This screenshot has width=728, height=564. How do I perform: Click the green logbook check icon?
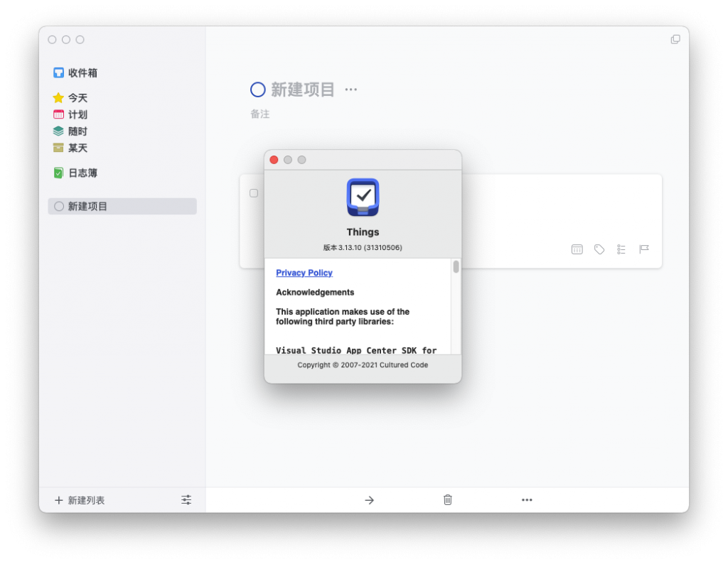pyautogui.click(x=58, y=173)
